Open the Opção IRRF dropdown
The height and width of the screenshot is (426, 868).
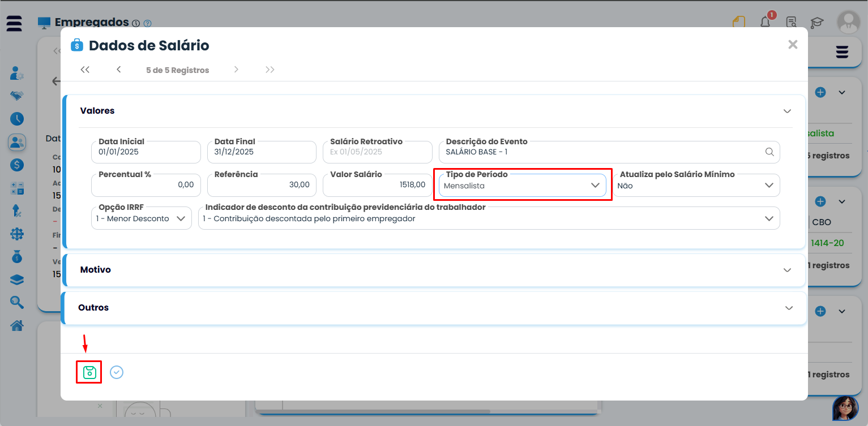click(142, 218)
